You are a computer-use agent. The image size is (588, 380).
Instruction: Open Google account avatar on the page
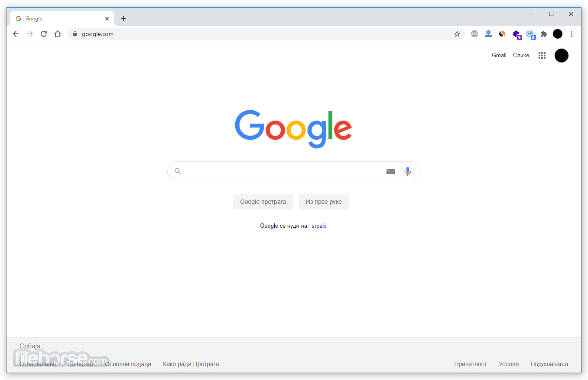[562, 56]
